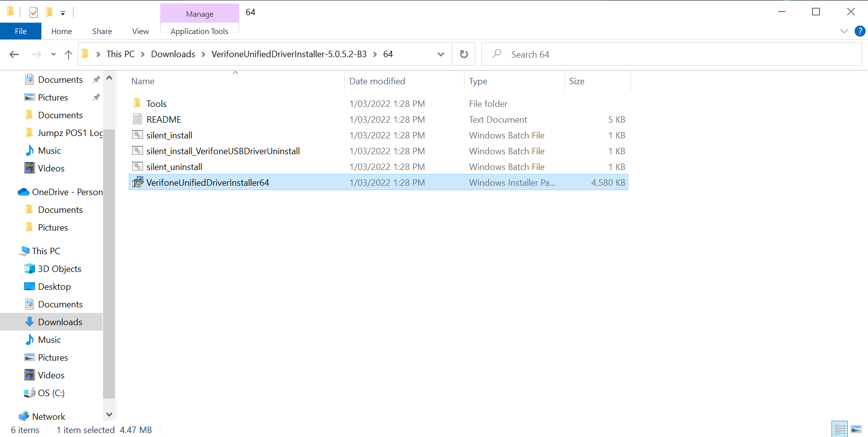The width and height of the screenshot is (868, 437).
Task: Click the Back navigation arrow
Action: 14,54
